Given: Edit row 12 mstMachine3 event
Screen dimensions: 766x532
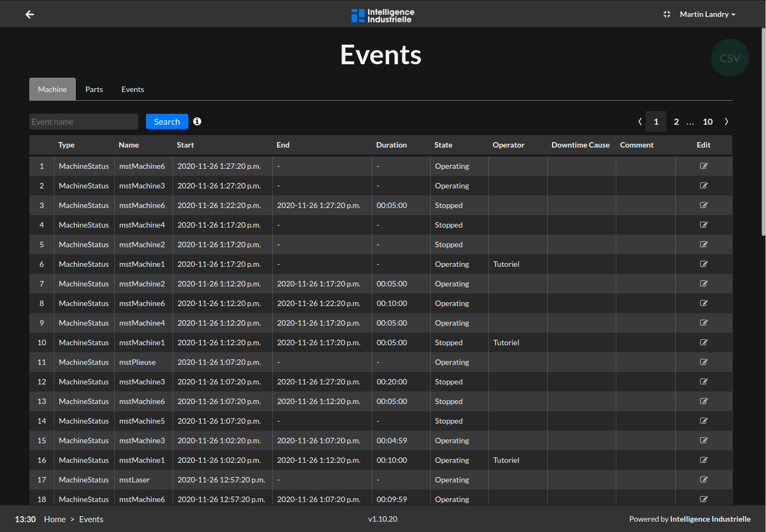Looking at the screenshot, I should 703,382.
